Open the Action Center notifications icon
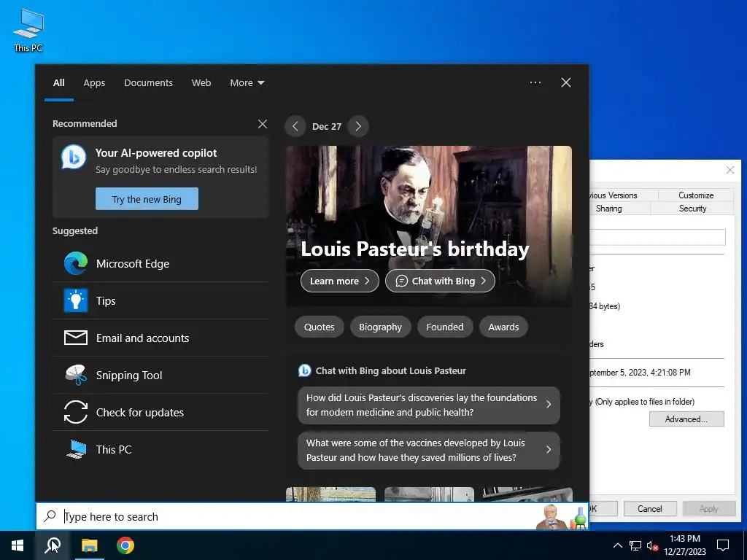Image resolution: width=747 pixels, height=560 pixels. (x=723, y=545)
